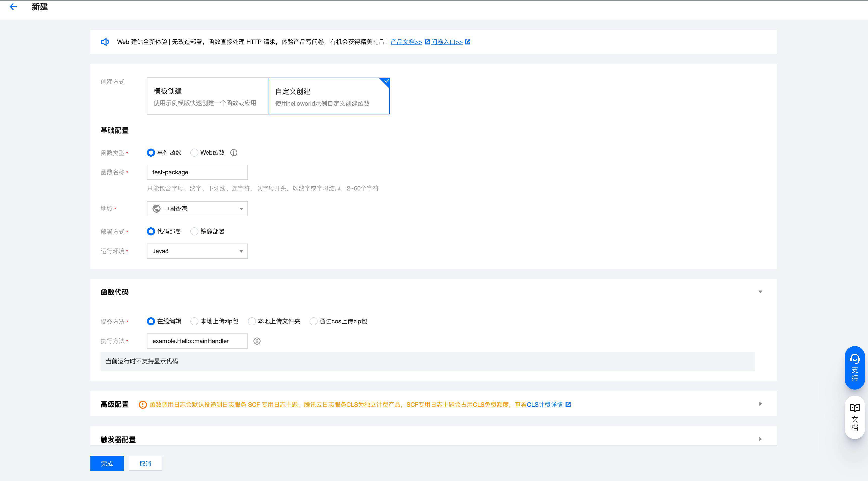The width and height of the screenshot is (868, 481).
Task: Select 本地上传文件夹 submit method
Action: (x=252, y=321)
